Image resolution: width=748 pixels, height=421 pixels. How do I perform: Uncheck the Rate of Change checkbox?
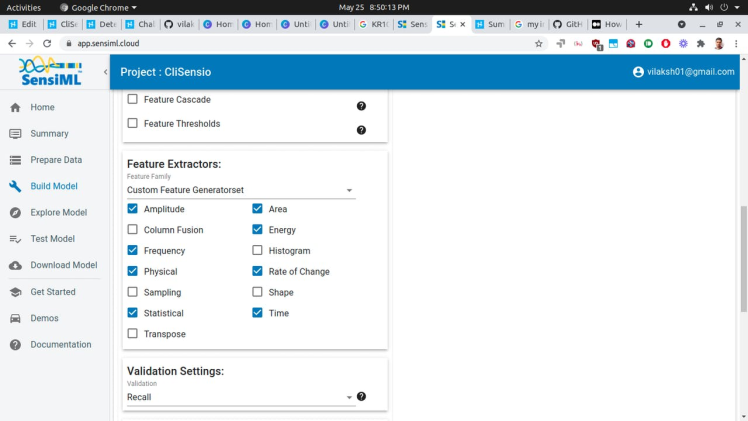pyautogui.click(x=257, y=271)
